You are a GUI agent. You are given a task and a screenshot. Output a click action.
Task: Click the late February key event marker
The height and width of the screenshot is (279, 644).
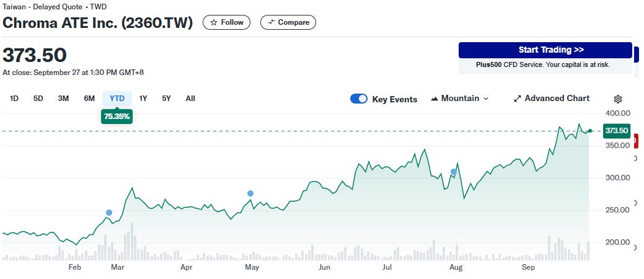(x=109, y=213)
